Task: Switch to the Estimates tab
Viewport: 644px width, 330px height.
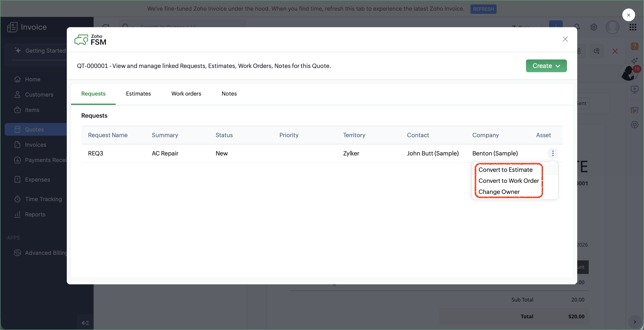Action: tap(138, 94)
